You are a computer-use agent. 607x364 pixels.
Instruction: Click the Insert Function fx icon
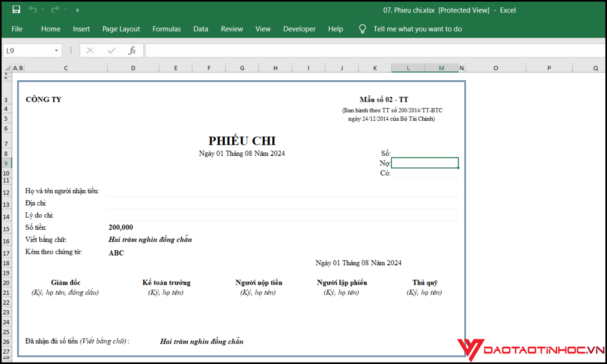pos(132,51)
